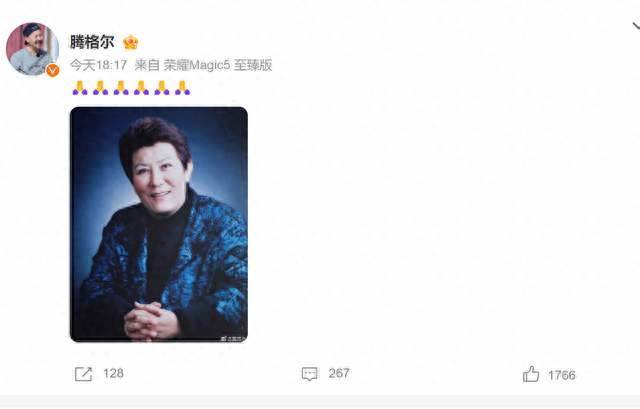This screenshot has height=409, width=640.
Task: Click the first praying-hands emoji
Action: 80,87
